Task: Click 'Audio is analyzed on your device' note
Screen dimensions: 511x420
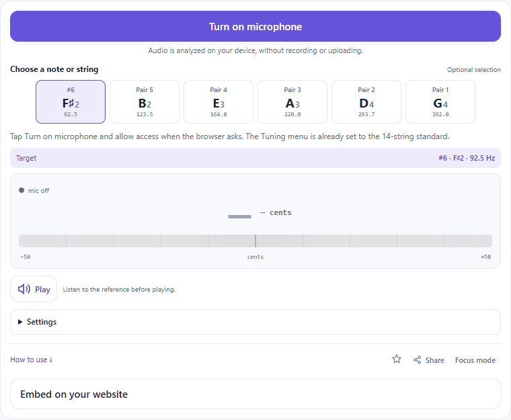Action: tap(255, 50)
